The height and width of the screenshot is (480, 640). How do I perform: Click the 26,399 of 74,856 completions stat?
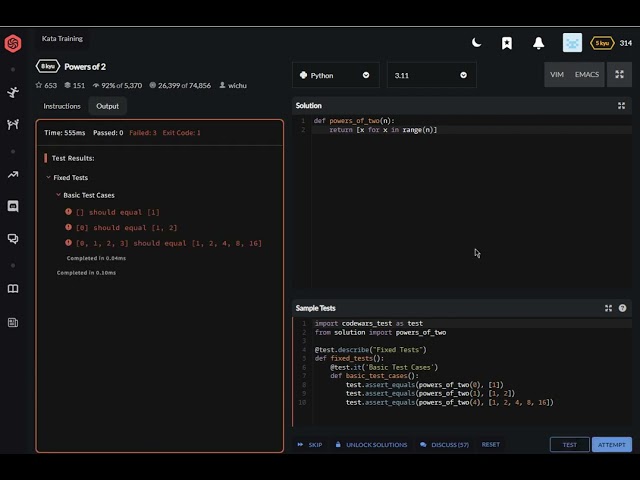coord(180,85)
